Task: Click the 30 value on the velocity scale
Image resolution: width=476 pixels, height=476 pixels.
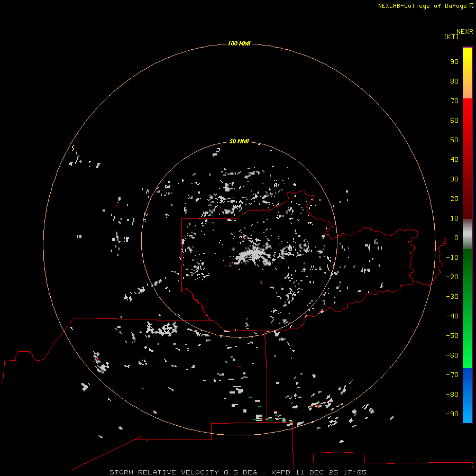Action: (x=454, y=179)
